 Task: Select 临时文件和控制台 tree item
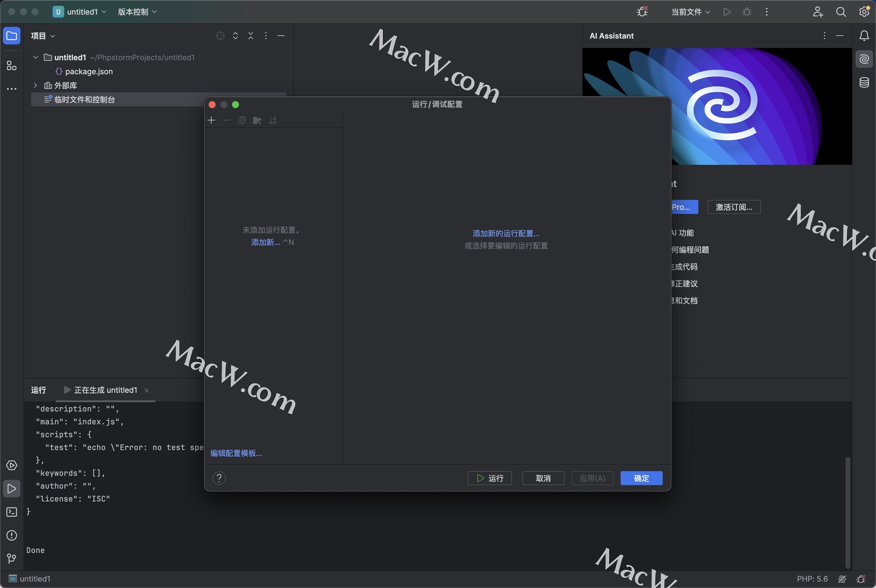click(x=159, y=99)
